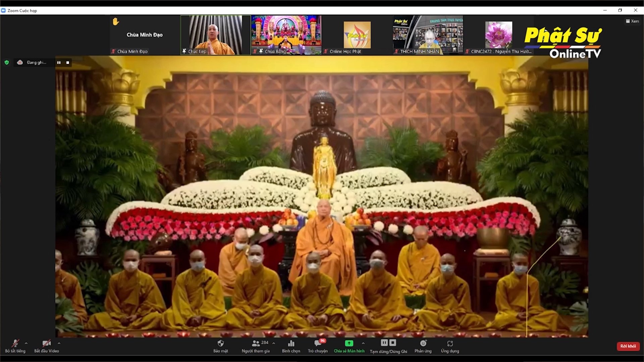
Task: Stop recording using top-left stop icon
Action: click(x=68, y=63)
